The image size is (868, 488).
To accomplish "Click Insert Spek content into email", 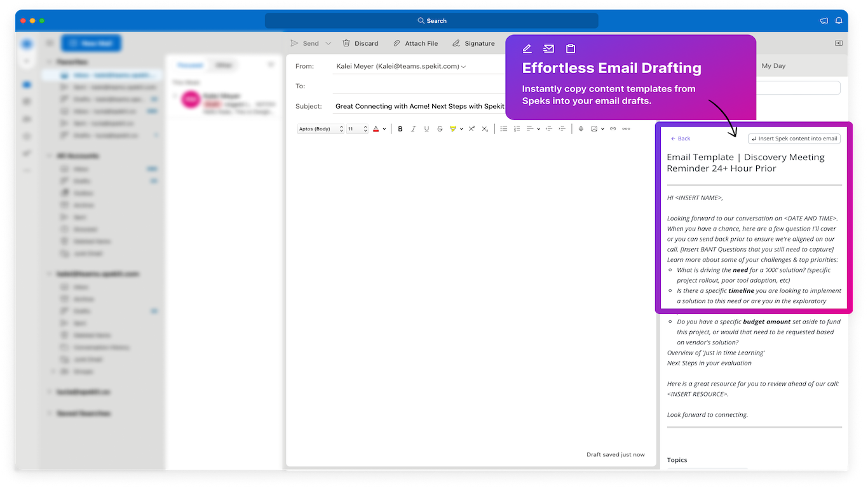I will pos(794,139).
